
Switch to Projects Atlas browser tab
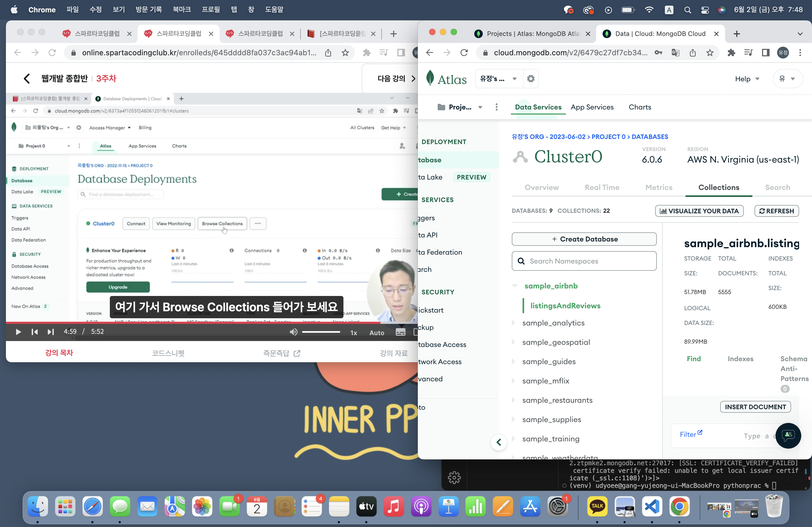click(x=532, y=34)
